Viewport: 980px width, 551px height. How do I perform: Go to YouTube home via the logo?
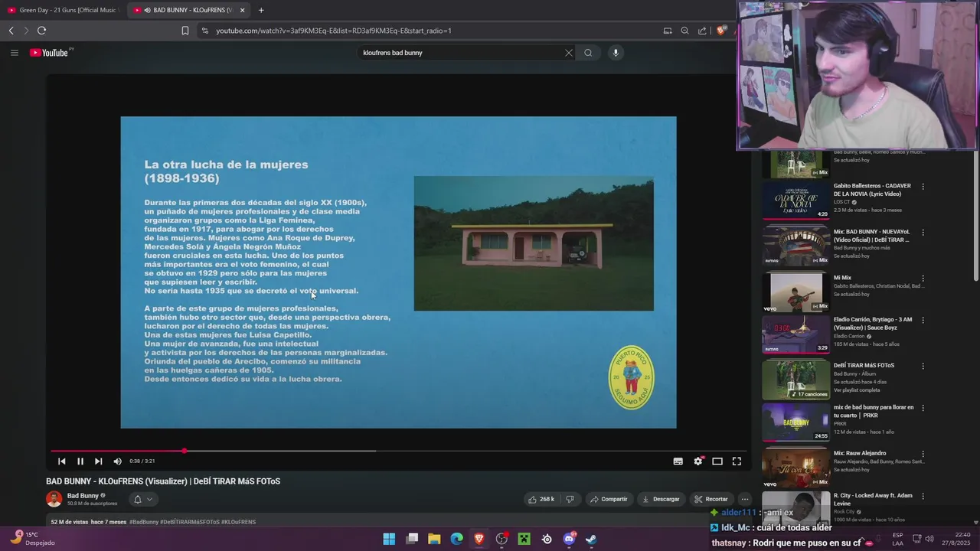pyautogui.click(x=51, y=53)
